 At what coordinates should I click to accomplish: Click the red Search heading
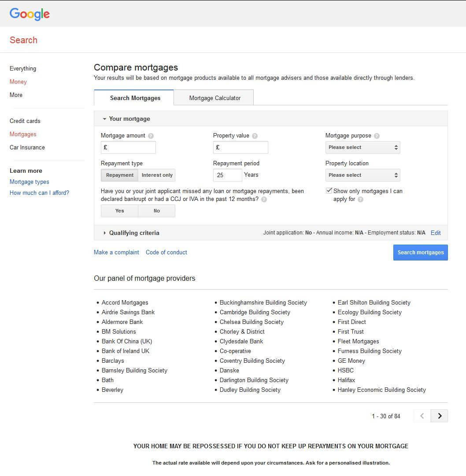click(23, 40)
